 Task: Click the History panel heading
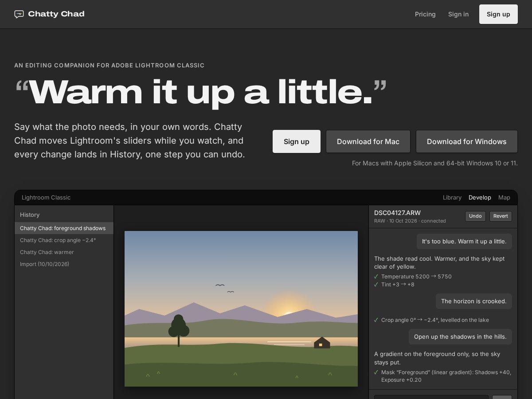[30, 215]
